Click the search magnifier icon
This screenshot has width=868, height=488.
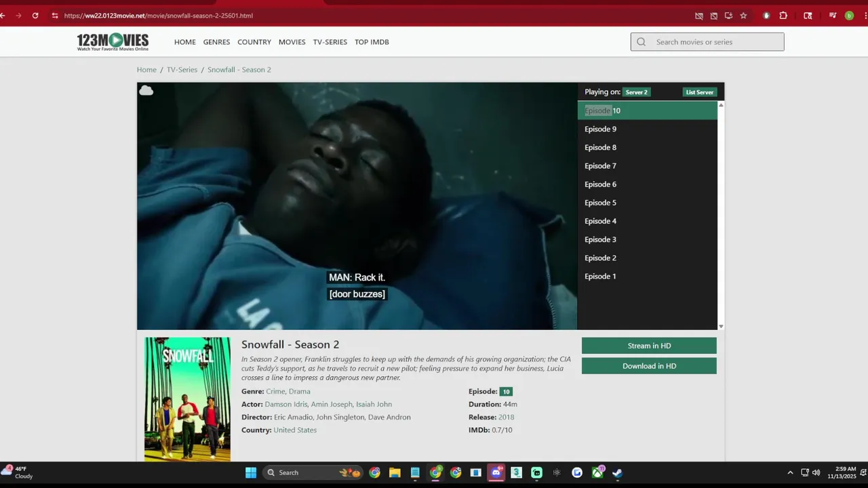tap(641, 42)
